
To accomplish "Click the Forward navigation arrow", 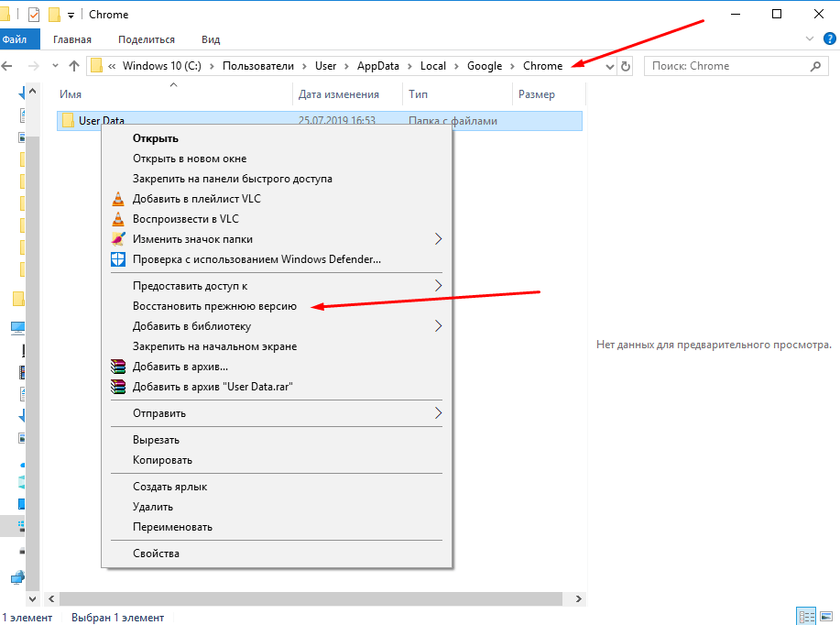I will click(33, 66).
